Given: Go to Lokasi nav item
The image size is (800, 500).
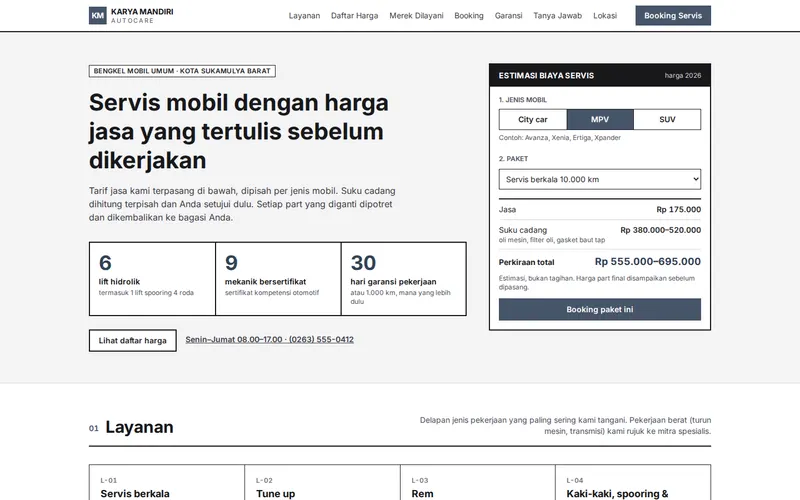Looking at the screenshot, I should point(605,16).
